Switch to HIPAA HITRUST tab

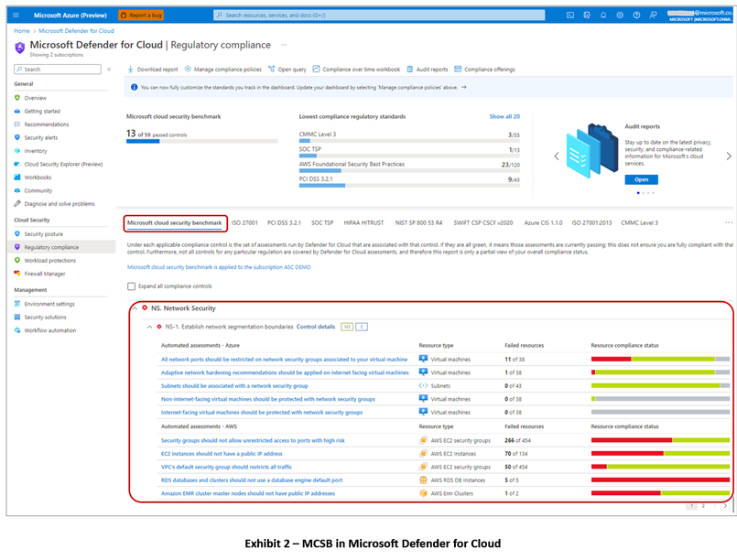click(363, 222)
